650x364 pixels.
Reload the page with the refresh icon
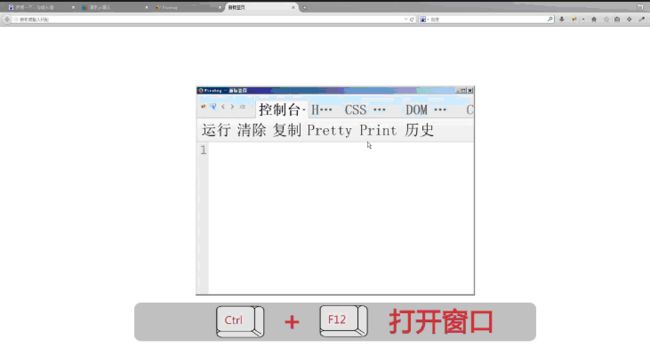412,19
